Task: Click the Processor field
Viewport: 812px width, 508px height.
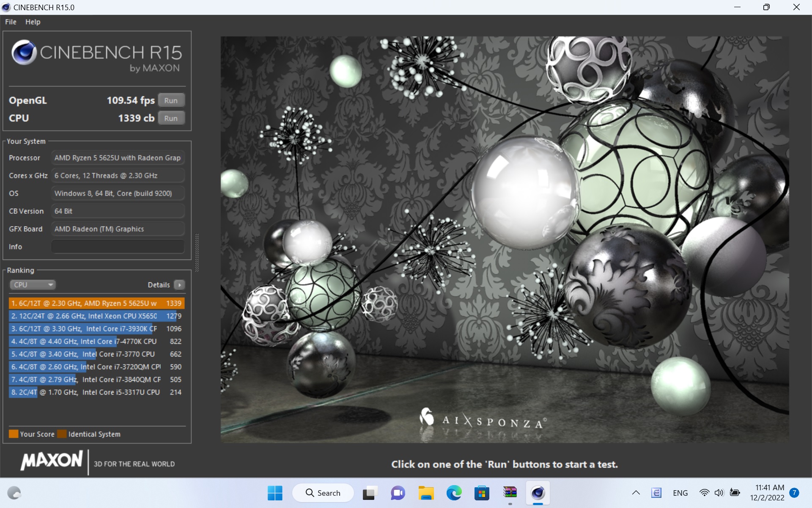Action: pos(118,157)
